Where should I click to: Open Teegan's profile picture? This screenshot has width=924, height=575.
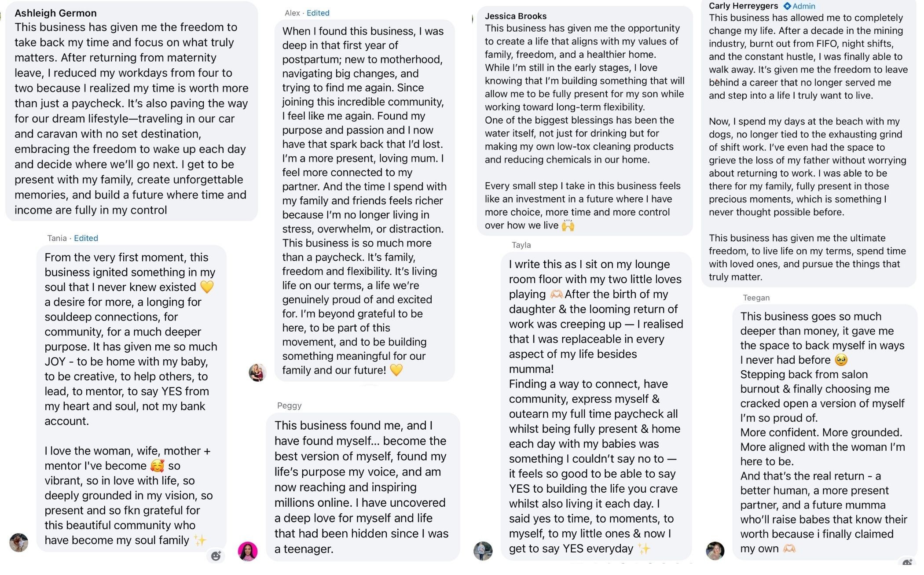coord(715,551)
